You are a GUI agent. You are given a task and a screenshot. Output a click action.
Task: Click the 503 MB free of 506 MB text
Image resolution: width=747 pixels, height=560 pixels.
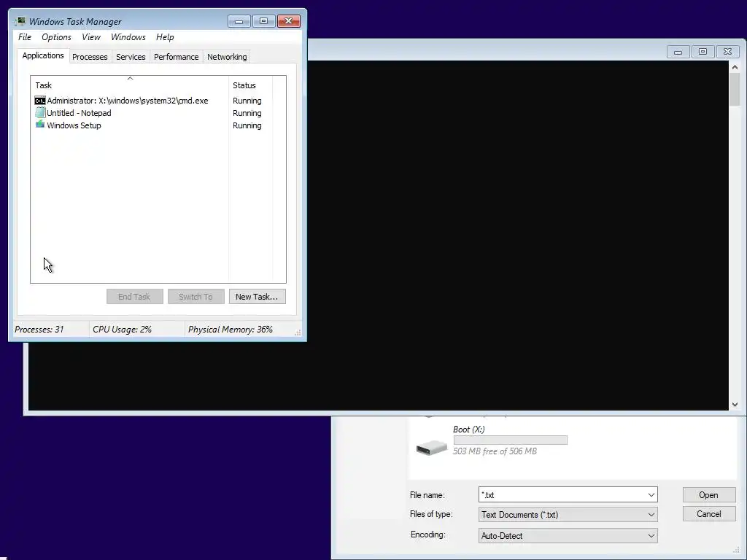tap(495, 451)
